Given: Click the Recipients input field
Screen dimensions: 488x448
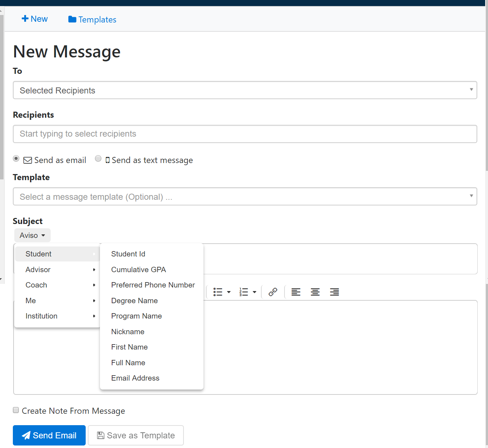Looking at the screenshot, I should click(245, 134).
